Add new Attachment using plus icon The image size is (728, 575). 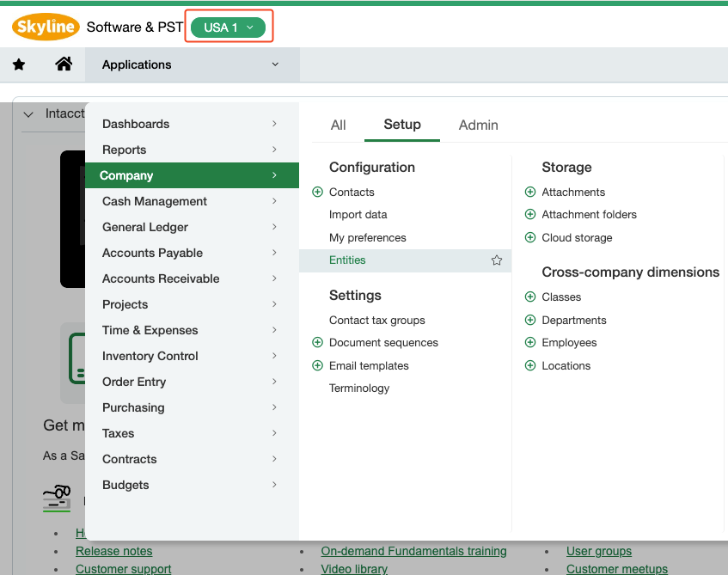tap(530, 193)
